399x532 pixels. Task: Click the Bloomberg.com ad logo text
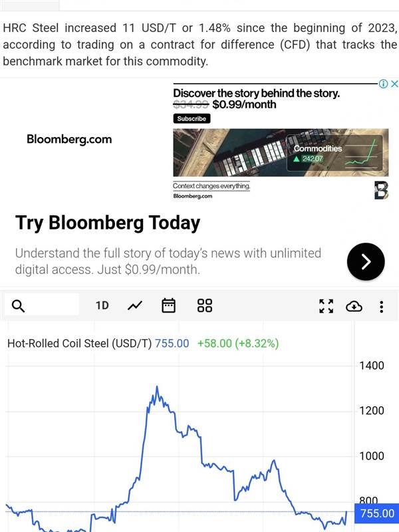[x=69, y=139]
